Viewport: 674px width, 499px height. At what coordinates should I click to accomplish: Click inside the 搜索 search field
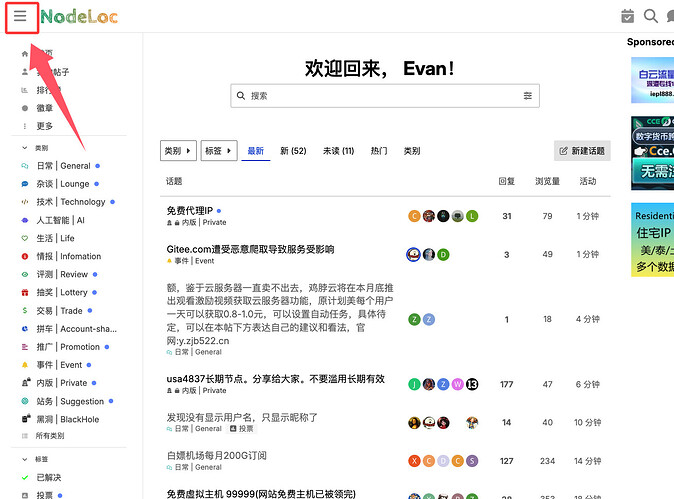pyautogui.click(x=385, y=96)
